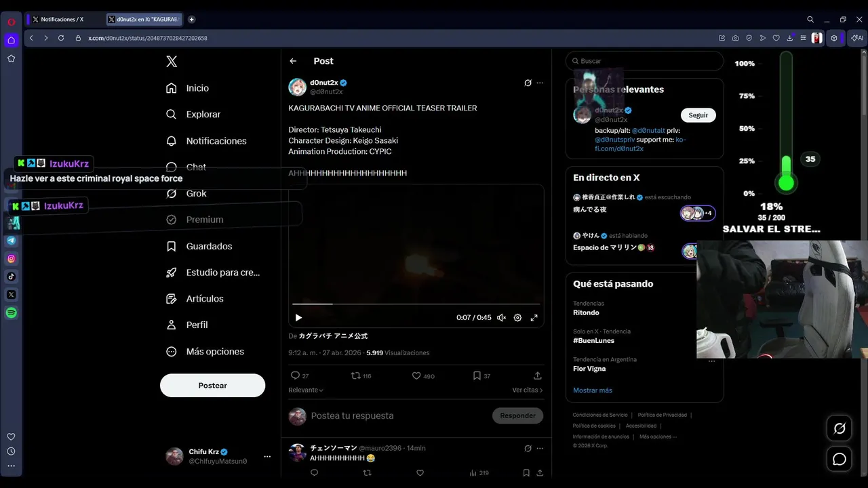868x488 pixels.
Task: Seek the video progress bar
Action: (416, 304)
